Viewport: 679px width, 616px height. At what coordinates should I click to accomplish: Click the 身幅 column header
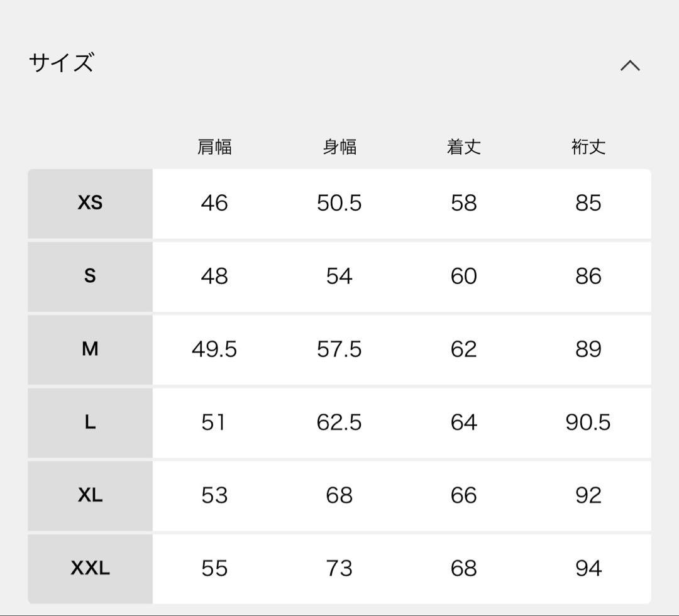point(339,147)
